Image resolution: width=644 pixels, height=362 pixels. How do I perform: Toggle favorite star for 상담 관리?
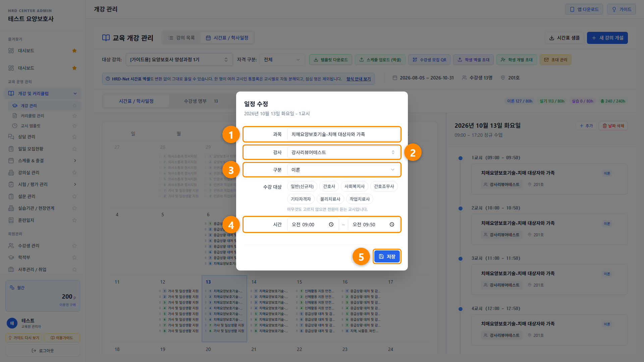click(74, 137)
